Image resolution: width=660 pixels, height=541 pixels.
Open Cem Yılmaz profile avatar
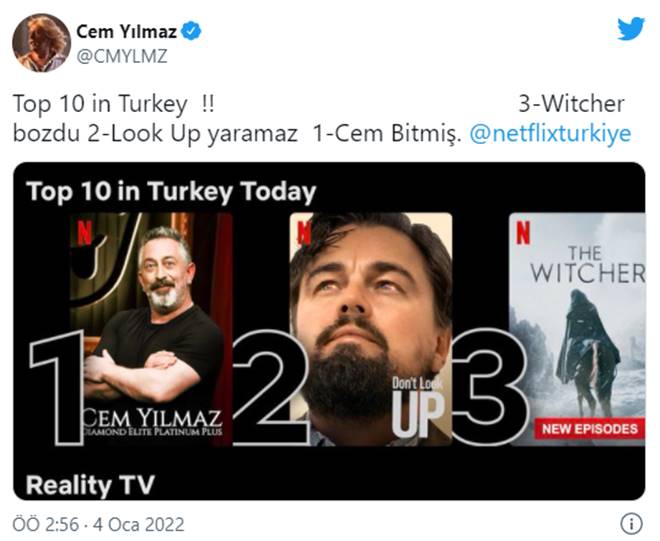pos(41,43)
